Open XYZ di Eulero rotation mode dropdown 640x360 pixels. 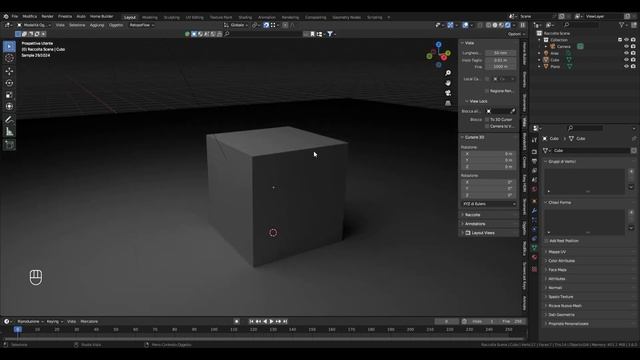click(x=489, y=204)
